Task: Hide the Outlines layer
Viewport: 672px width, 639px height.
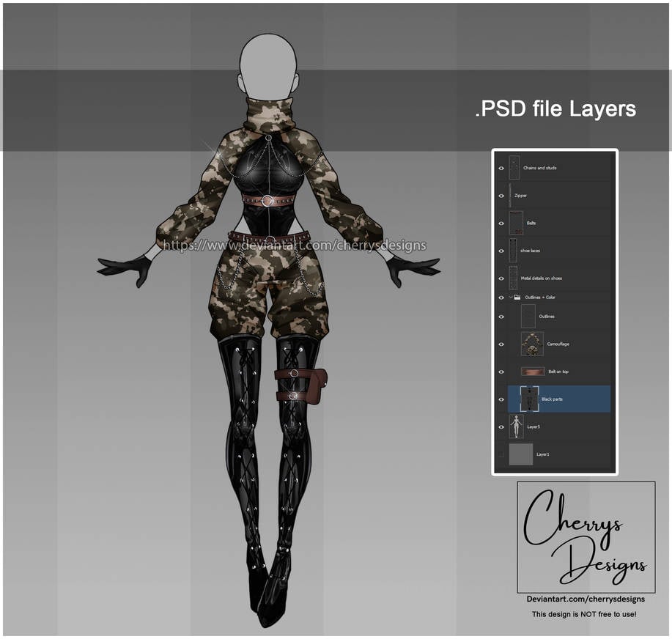Action: [501, 317]
